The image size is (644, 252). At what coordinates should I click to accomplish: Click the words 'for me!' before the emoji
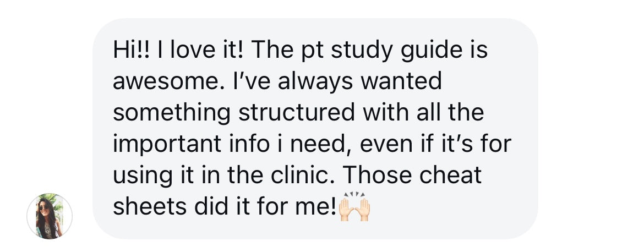coord(297,206)
